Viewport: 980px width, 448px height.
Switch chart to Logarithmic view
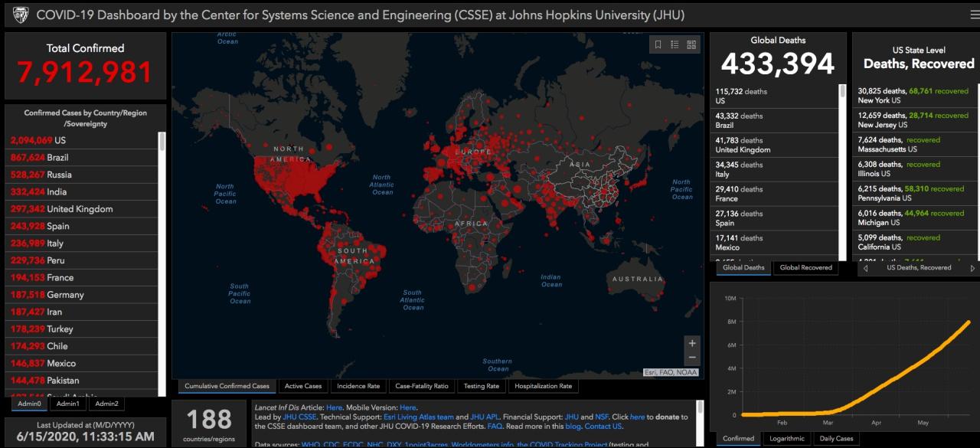[x=787, y=439]
